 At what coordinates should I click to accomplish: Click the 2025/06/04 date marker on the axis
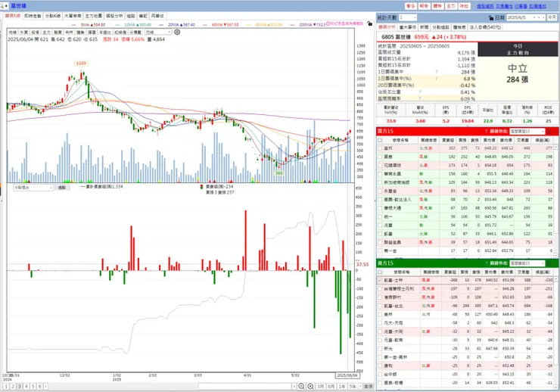pos(347,375)
